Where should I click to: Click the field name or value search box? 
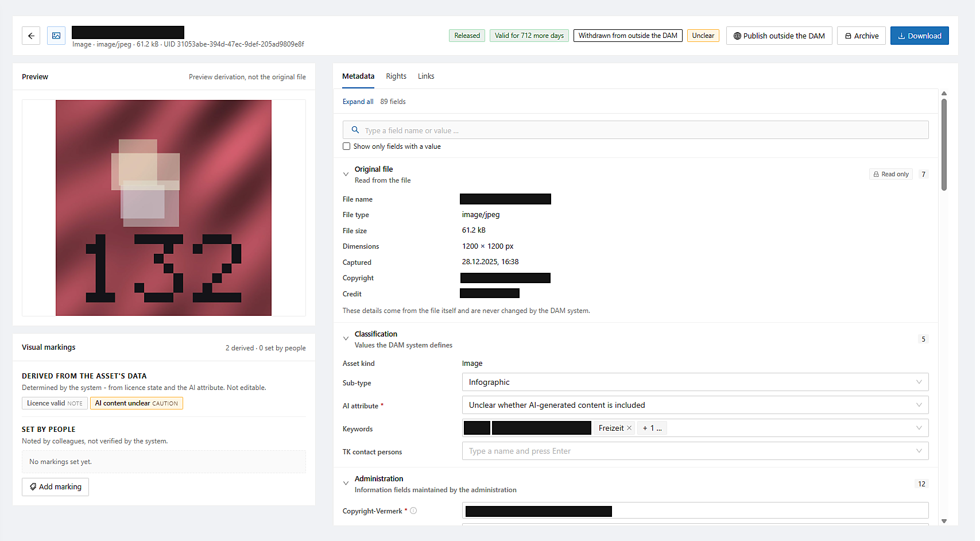[x=636, y=130]
